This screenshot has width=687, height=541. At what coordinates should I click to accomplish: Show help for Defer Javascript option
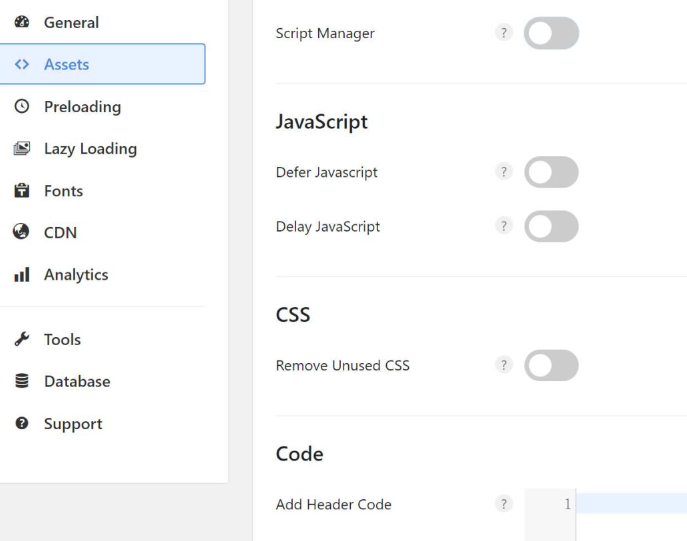[504, 172]
